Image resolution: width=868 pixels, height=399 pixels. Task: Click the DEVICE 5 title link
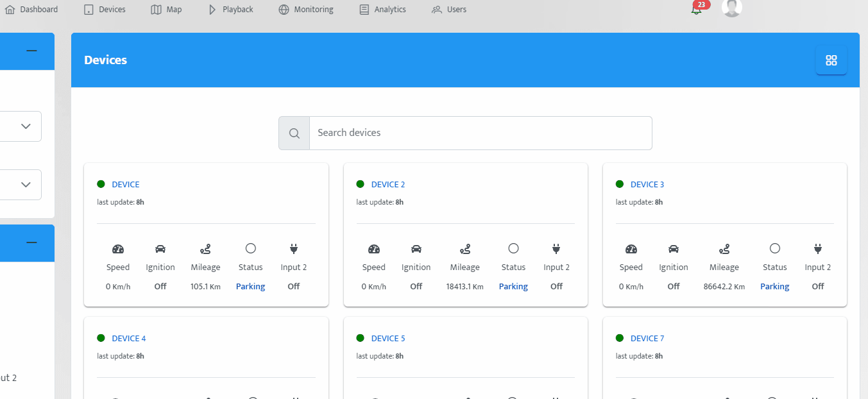click(388, 338)
